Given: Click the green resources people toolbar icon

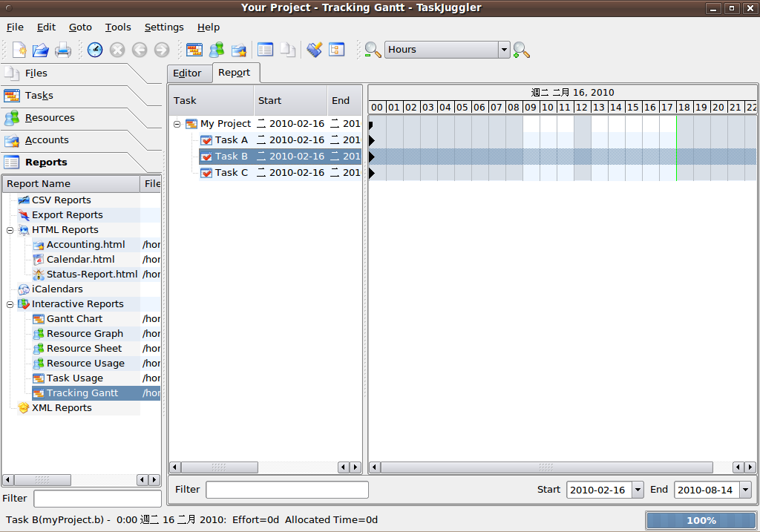Looking at the screenshot, I should click(x=216, y=50).
